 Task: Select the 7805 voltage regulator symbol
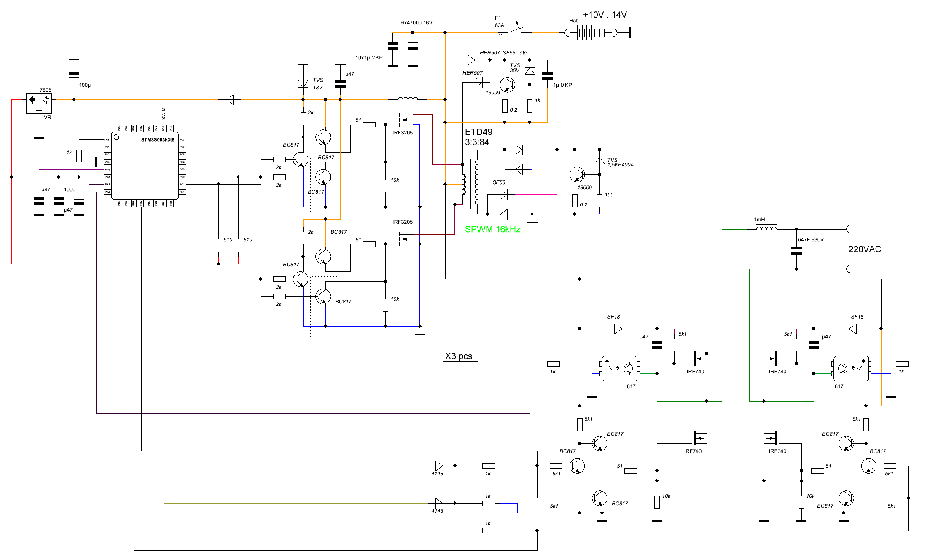39,102
